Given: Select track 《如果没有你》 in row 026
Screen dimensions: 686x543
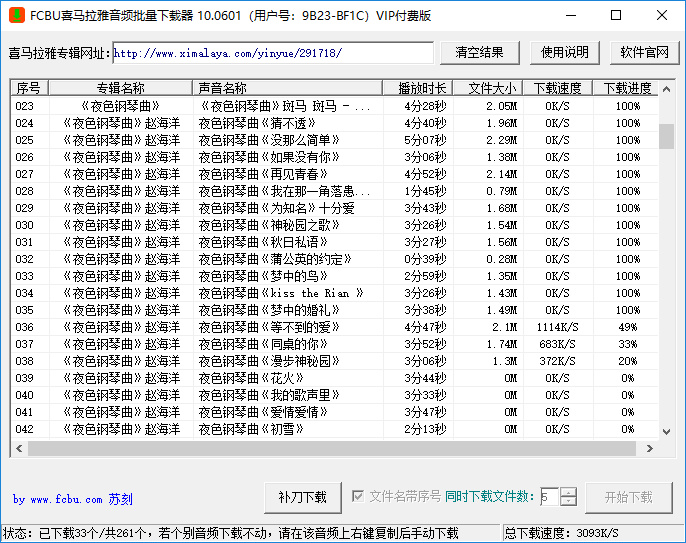Looking at the screenshot, I should click(x=269, y=157).
